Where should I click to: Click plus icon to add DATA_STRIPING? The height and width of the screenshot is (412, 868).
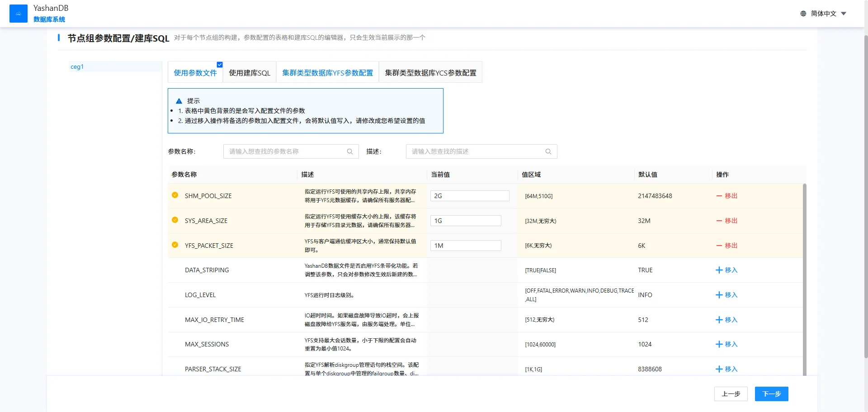click(719, 270)
